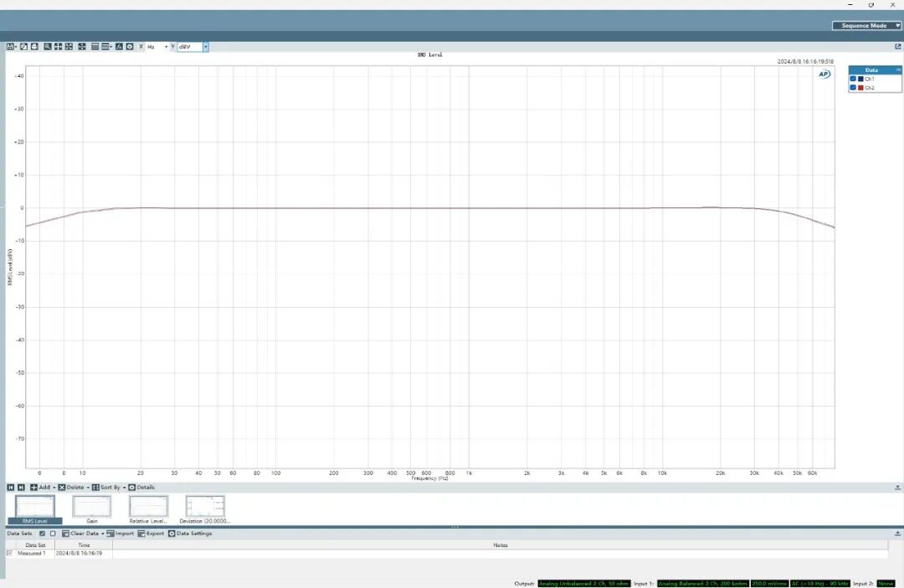Click the '250.0 mVrms' status indicator
The width and height of the screenshot is (904, 588).
click(x=769, y=583)
